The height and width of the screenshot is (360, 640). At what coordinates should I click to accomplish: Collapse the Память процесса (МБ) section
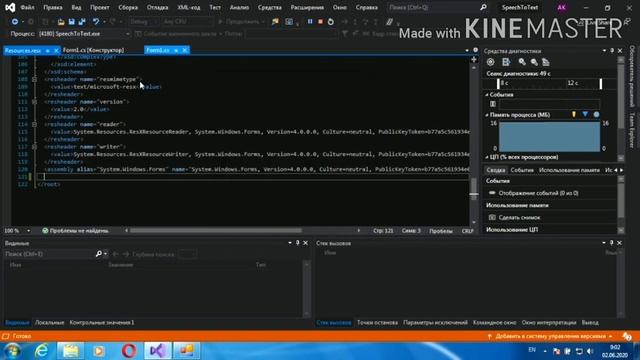487,115
